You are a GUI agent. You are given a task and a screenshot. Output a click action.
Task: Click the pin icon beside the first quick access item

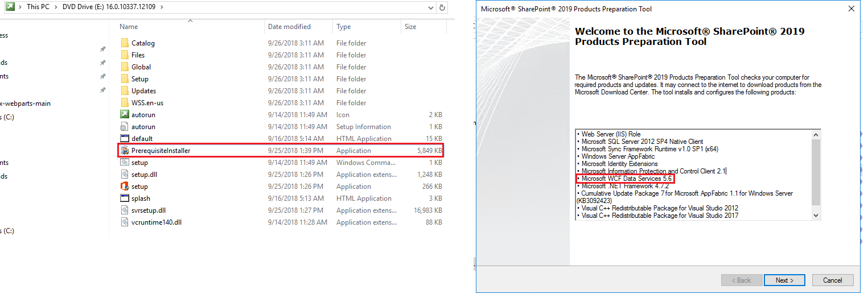point(102,49)
